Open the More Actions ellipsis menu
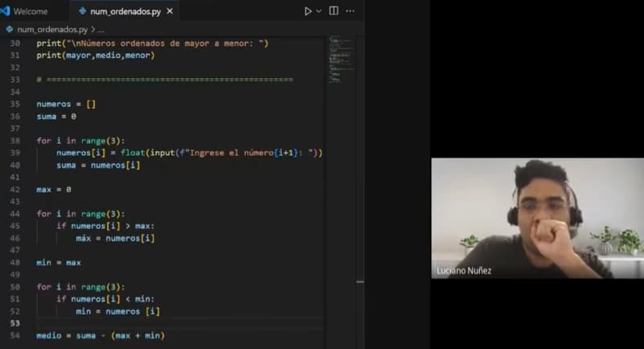The height and width of the screenshot is (349, 644). point(350,10)
